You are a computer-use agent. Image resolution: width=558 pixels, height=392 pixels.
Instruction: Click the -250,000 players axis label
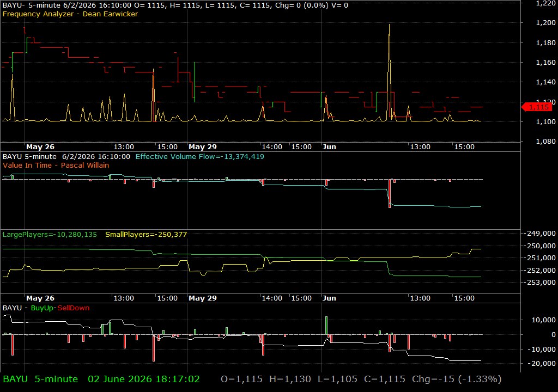pos(541,246)
